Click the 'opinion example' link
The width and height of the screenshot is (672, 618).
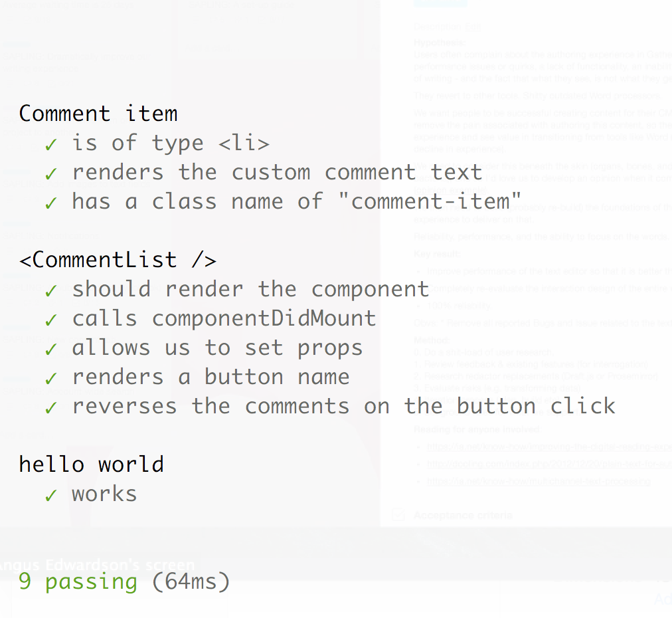coord(450,189)
